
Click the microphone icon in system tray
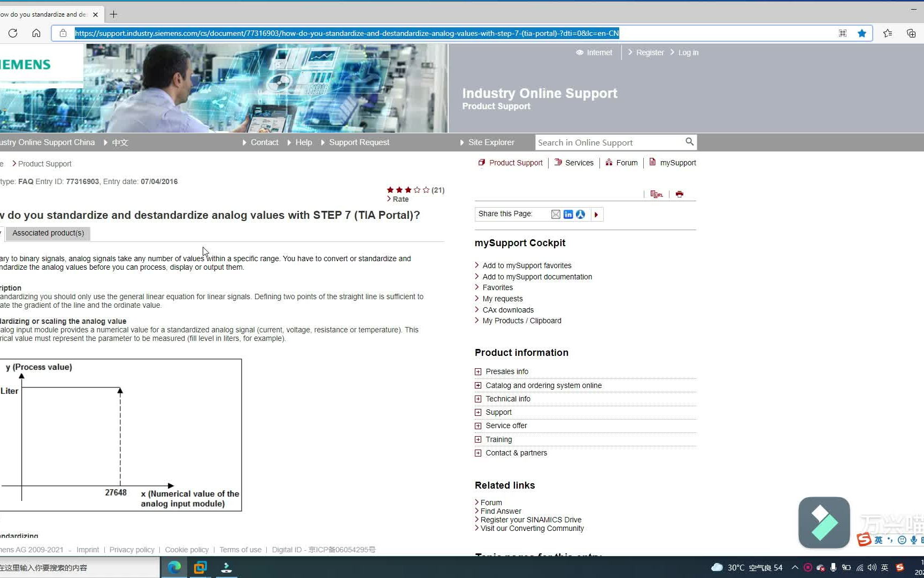click(833, 567)
